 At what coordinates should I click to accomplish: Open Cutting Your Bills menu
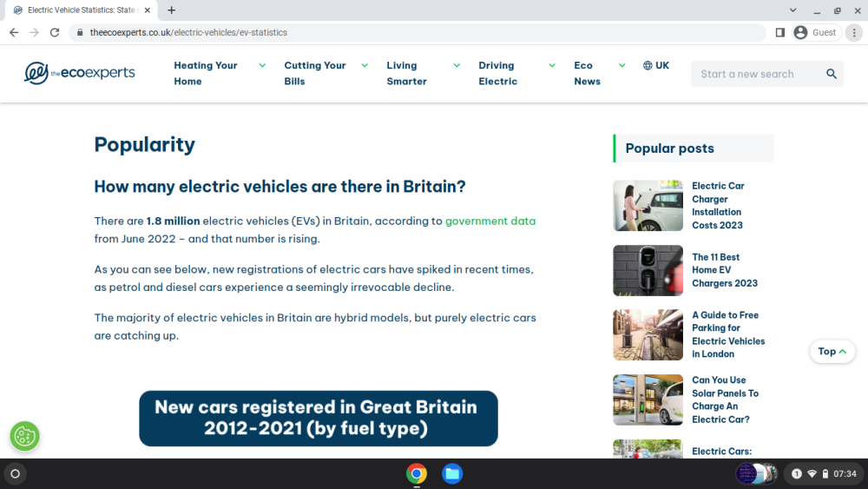pos(315,73)
